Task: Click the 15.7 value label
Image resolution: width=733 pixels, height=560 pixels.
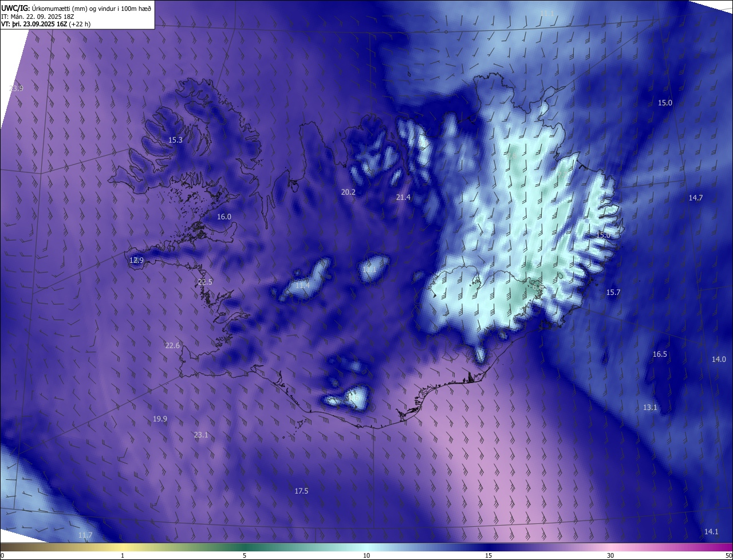Action: 613,293
